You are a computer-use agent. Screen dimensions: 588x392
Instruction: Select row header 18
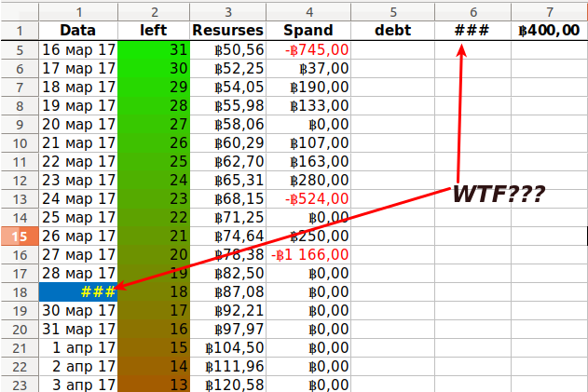(20, 292)
